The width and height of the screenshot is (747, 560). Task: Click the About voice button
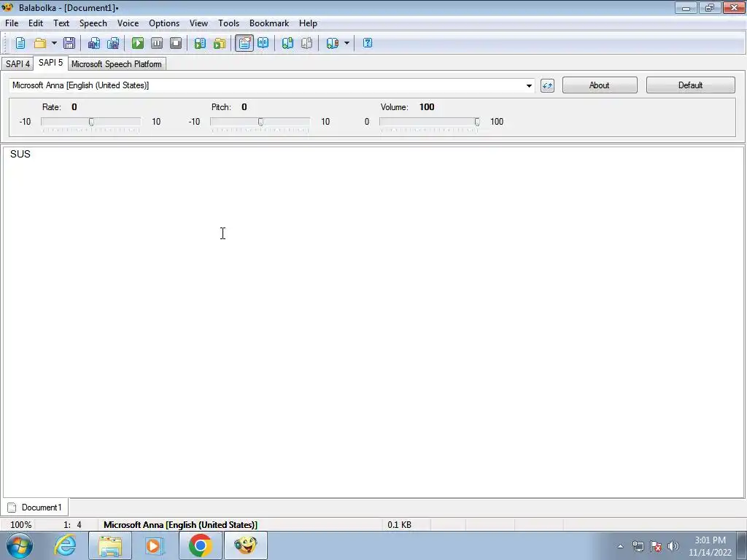click(x=600, y=85)
